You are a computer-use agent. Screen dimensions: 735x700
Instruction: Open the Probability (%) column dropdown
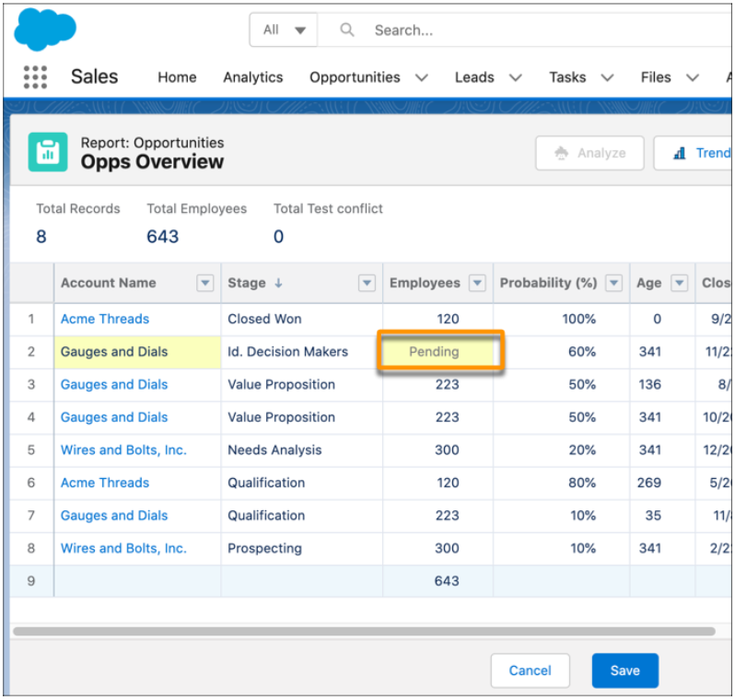(613, 284)
